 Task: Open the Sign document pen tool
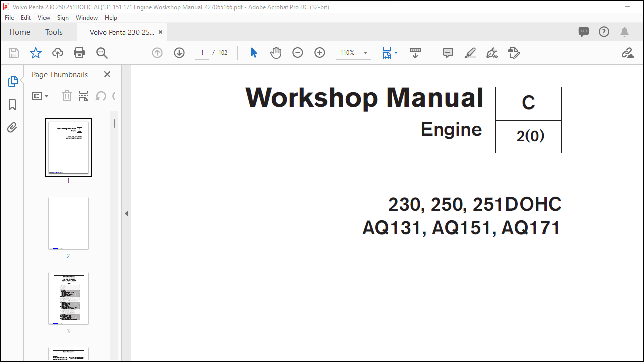[x=492, y=53]
